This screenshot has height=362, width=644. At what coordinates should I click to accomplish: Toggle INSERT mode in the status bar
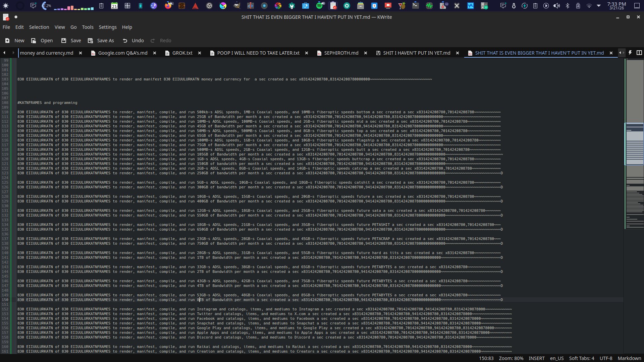point(536,358)
